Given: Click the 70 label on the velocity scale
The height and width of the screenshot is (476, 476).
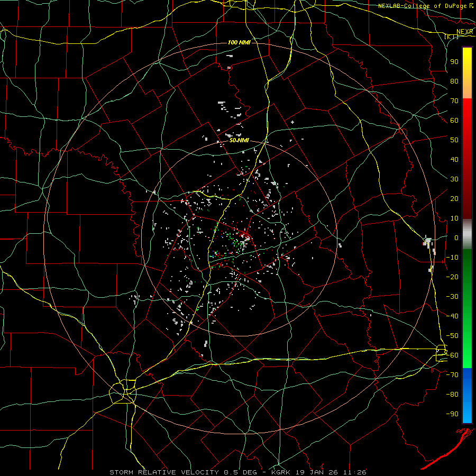Looking at the screenshot, I should pyautogui.click(x=454, y=101).
